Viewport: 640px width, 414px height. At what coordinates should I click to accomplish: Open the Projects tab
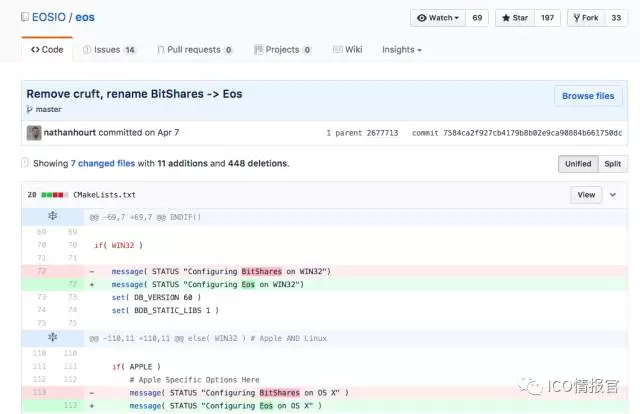[282, 50]
